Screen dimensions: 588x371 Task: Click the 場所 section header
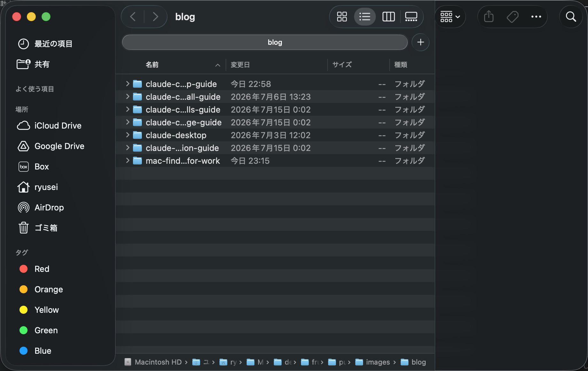(22, 109)
